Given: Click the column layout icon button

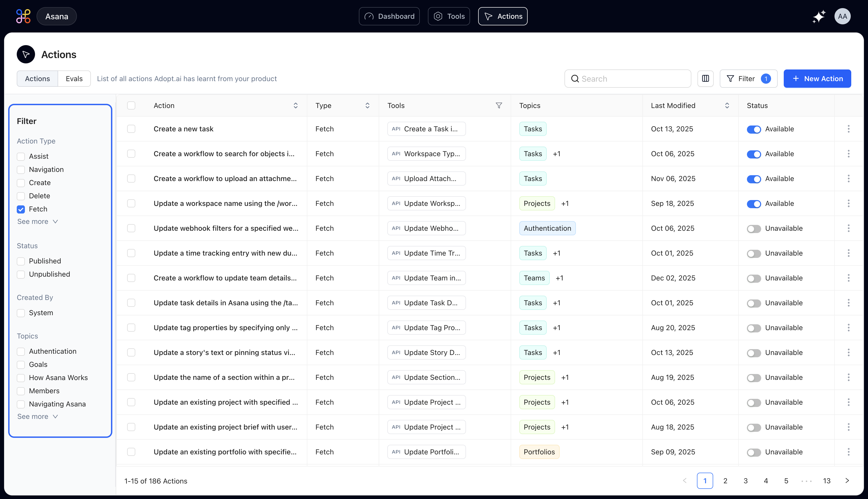Looking at the screenshot, I should (705, 79).
